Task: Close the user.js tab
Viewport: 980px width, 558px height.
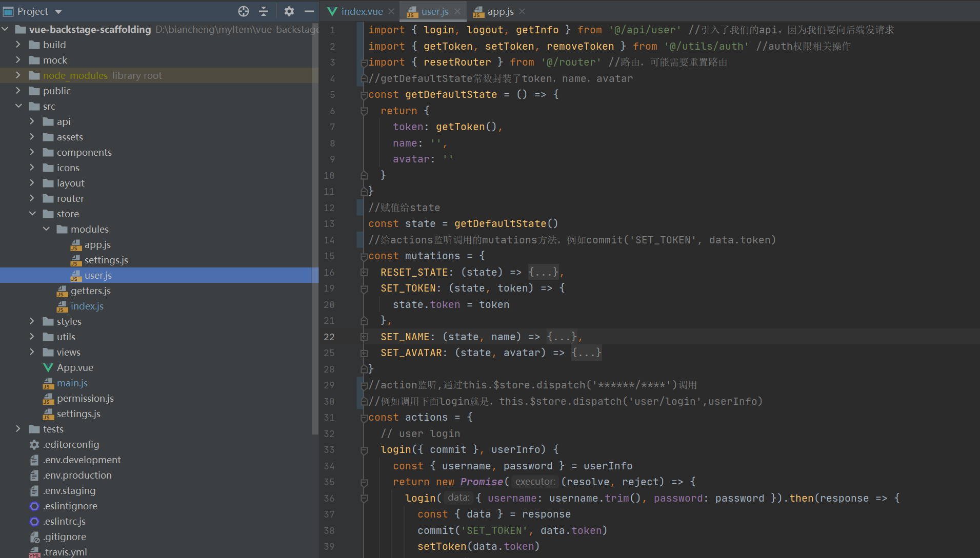Action: click(457, 11)
